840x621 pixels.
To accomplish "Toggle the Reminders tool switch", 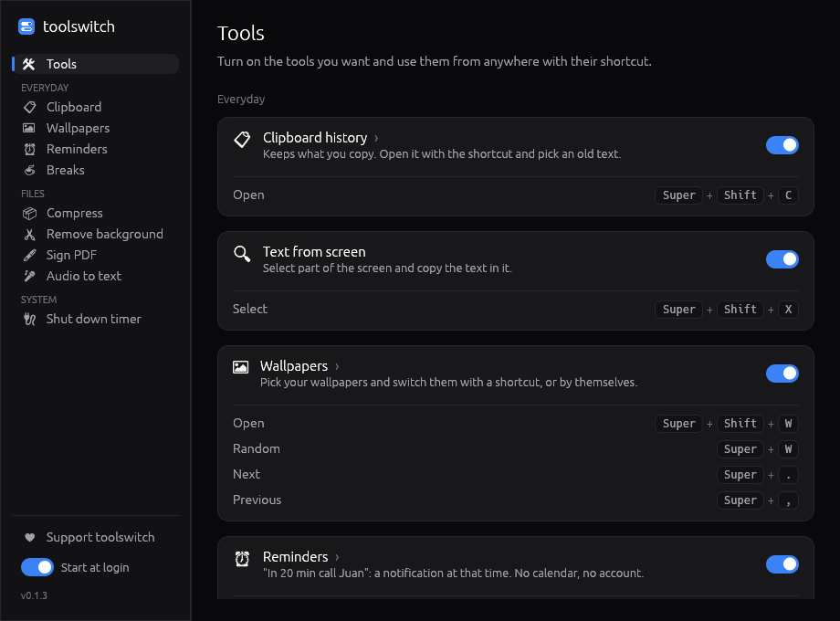I will point(782,564).
